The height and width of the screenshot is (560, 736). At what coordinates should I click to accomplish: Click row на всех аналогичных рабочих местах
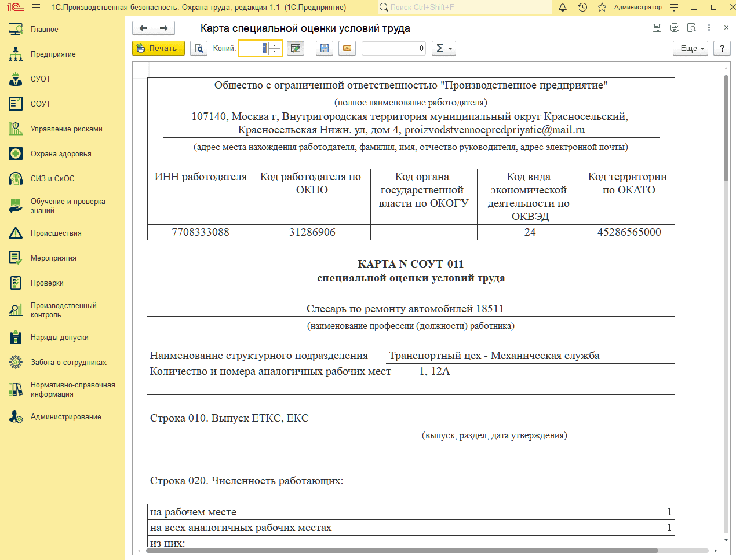click(411, 528)
